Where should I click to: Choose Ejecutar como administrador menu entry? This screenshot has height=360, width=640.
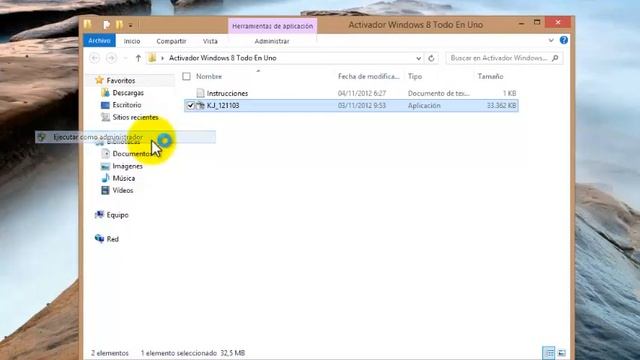(x=125, y=137)
